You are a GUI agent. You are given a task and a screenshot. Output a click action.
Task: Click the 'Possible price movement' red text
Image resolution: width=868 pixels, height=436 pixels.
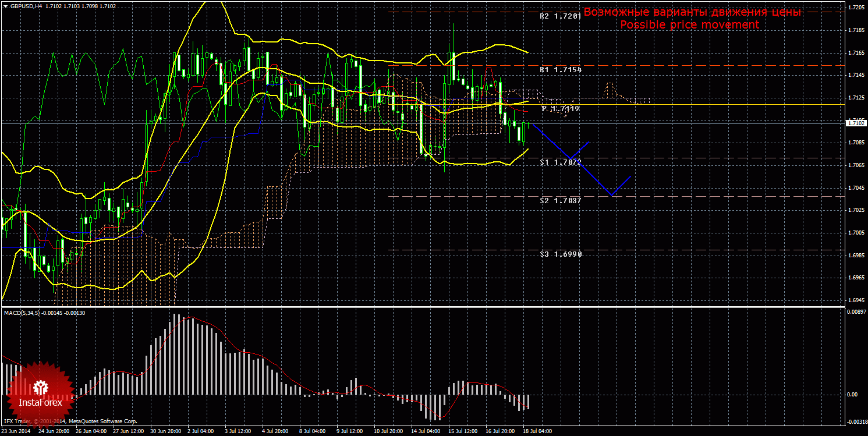(x=689, y=24)
